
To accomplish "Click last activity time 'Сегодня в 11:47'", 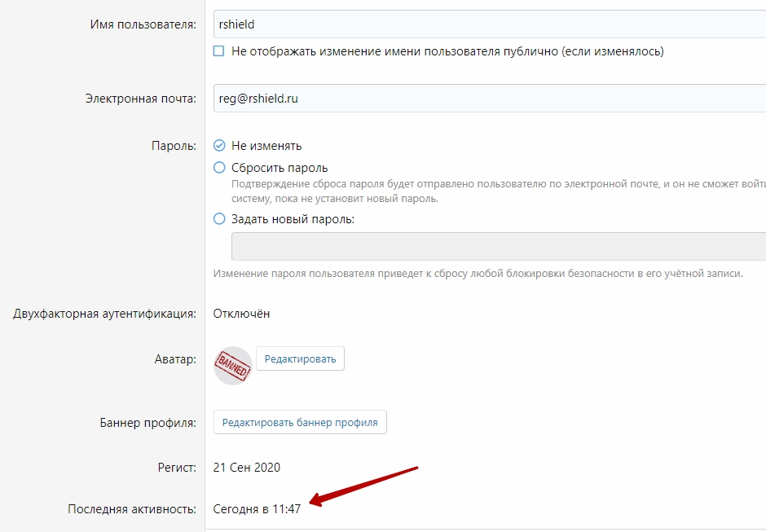I will [x=257, y=509].
